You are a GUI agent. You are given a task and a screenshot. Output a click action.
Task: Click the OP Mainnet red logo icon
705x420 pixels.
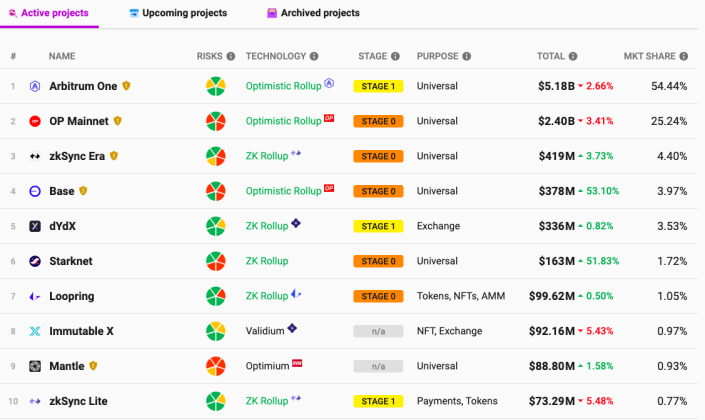35,121
